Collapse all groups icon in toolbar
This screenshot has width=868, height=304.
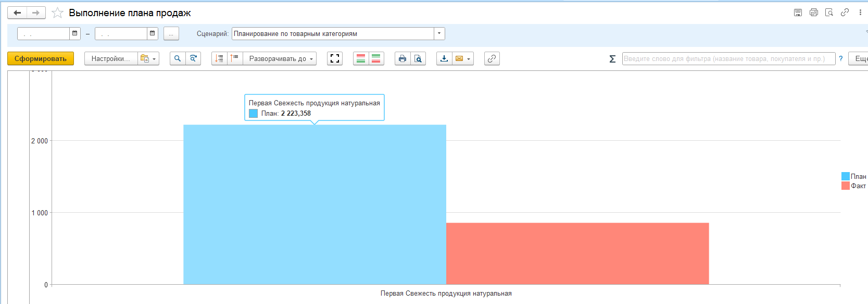pyautogui.click(x=220, y=58)
